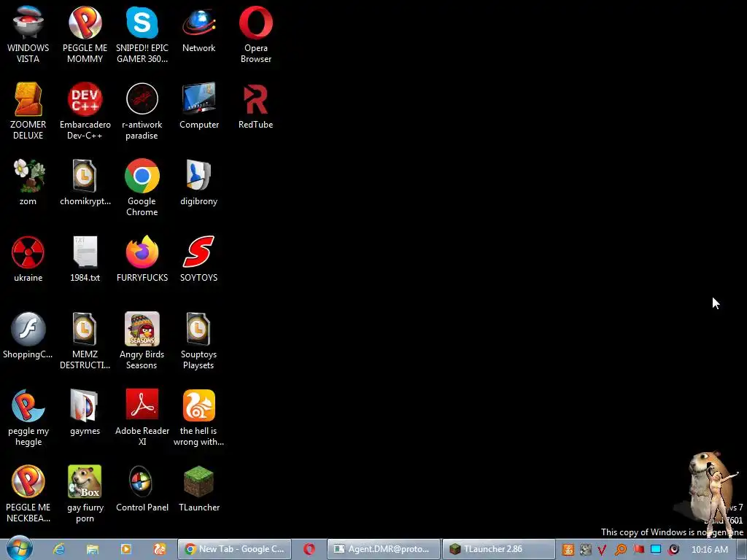Open the PEGGLE ME MOMMY shortcut
This screenshot has width=747, height=560.
pos(85,34)
